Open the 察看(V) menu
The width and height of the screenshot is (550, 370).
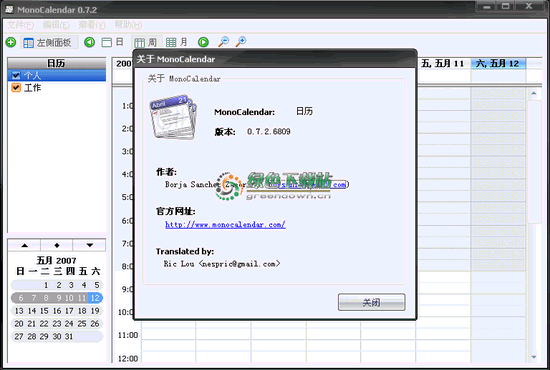[x=92, y=25]
